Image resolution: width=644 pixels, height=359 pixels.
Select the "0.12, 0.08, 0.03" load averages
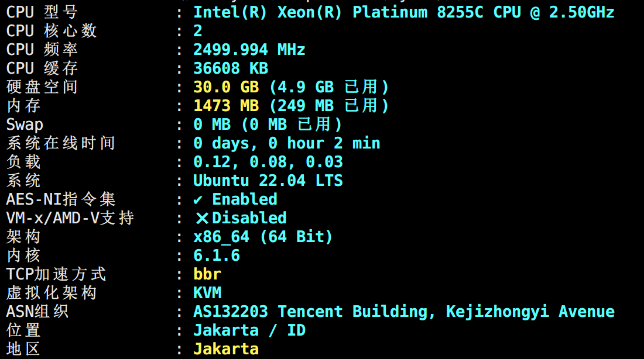[x=268, y=161]
